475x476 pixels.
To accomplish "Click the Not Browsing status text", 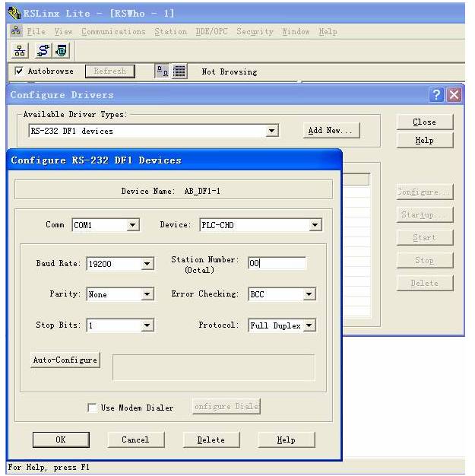I will (x=230, y=71).
